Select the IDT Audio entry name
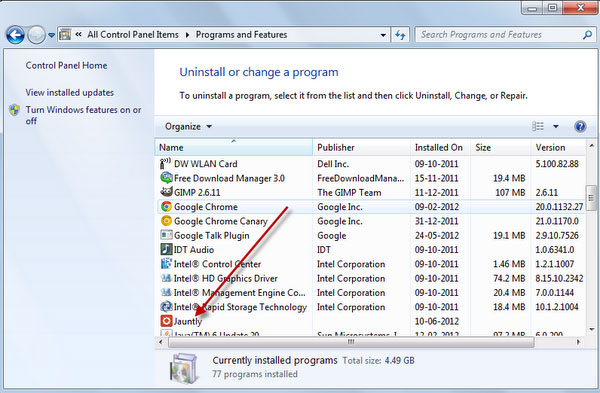 (194, 250)
